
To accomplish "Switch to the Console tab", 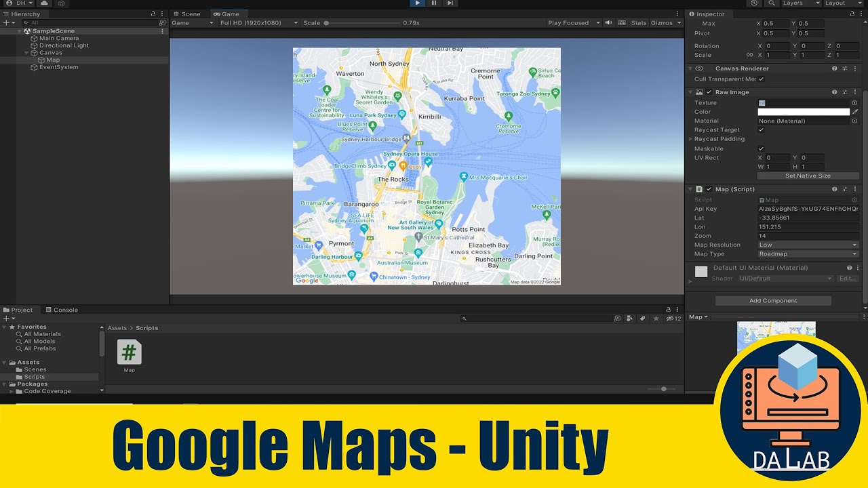I will pos(61,310).
